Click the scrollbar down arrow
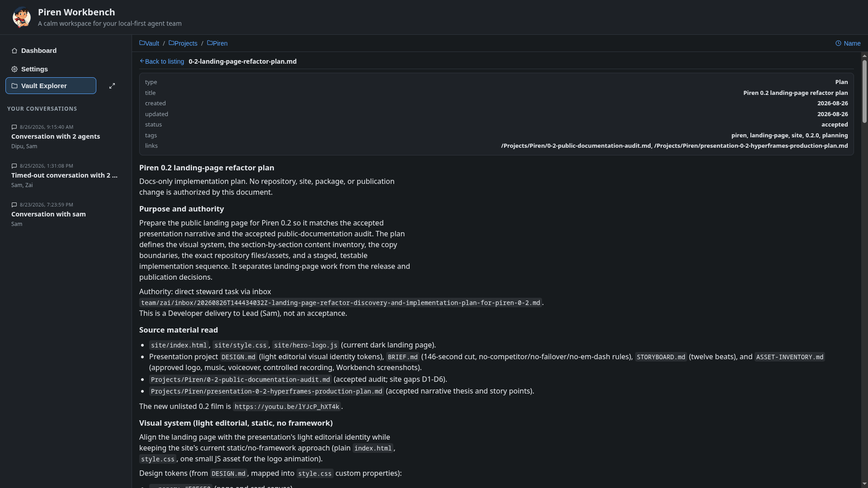 pyautogui.click(x=864, y=484)
